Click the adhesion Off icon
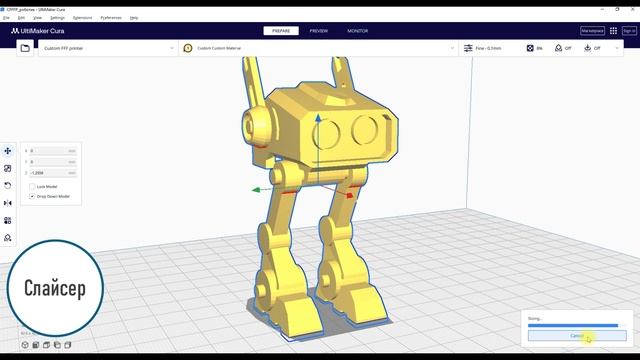Image resolution: width=640 pixels, height=360 pixels. 587,48
